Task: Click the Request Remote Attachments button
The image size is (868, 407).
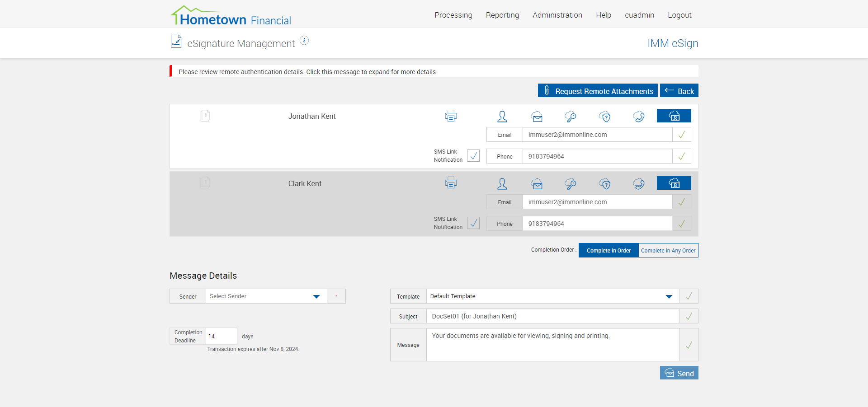Action: pos(597,91)
